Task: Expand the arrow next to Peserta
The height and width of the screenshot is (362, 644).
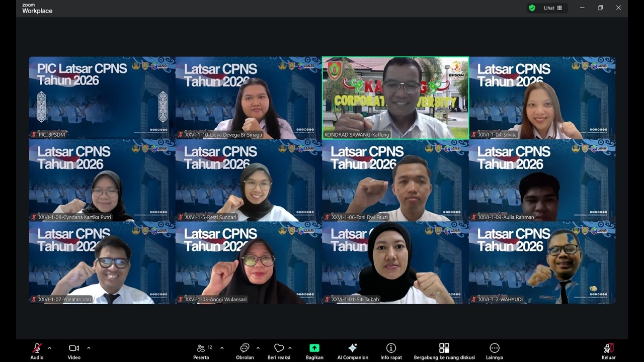Action: pyautogui.click(x=222, y=348)
